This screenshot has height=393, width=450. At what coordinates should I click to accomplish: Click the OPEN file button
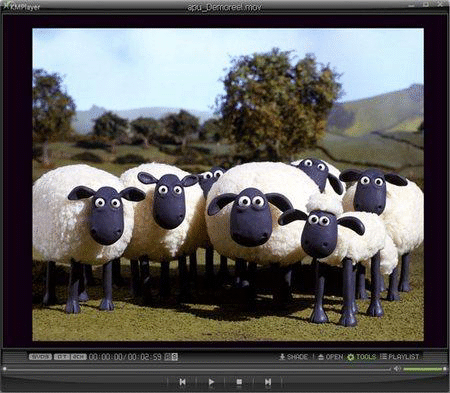(330, 357)
